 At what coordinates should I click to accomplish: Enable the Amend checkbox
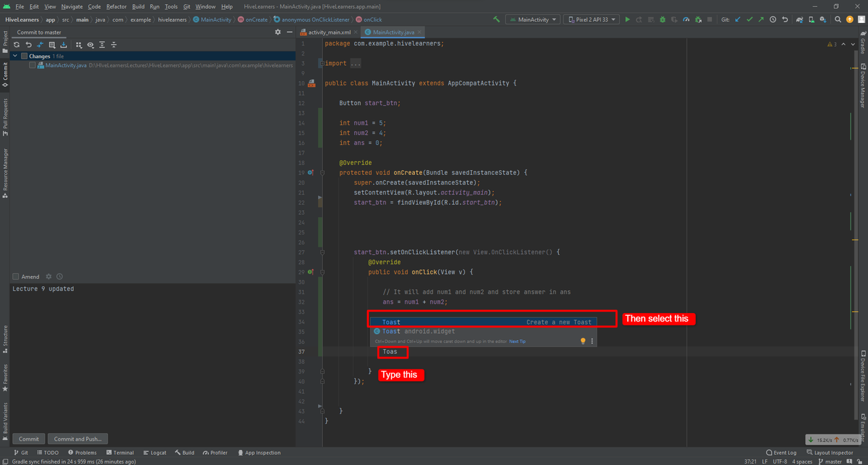click(16, 277)
